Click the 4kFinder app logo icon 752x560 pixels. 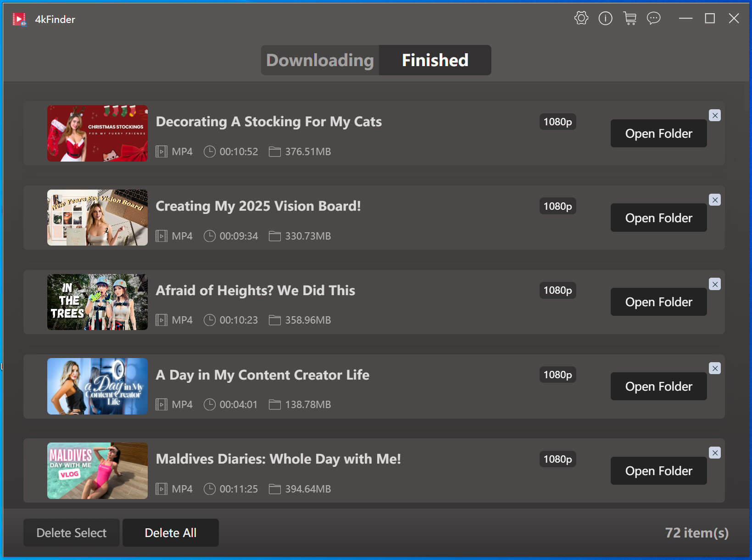19,19
